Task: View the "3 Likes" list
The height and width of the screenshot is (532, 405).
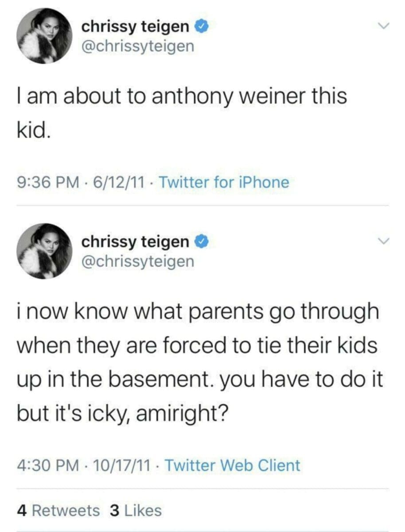Action: 135,511
